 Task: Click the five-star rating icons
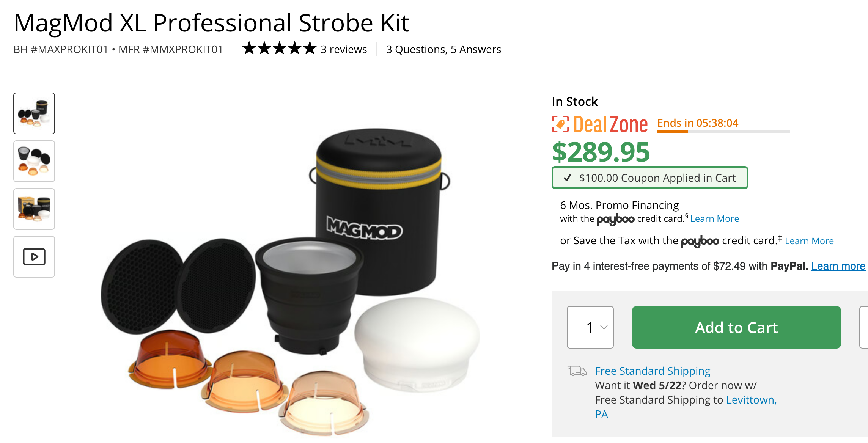coord(279,49)
